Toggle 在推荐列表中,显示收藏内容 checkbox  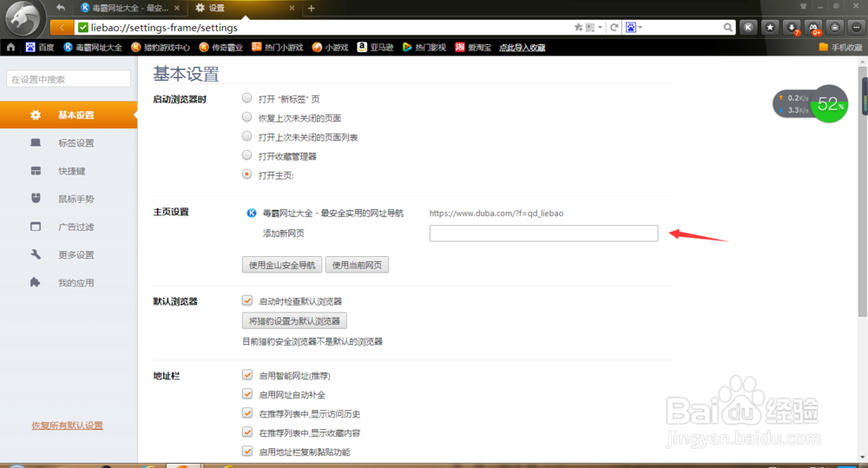click(247, 432)
